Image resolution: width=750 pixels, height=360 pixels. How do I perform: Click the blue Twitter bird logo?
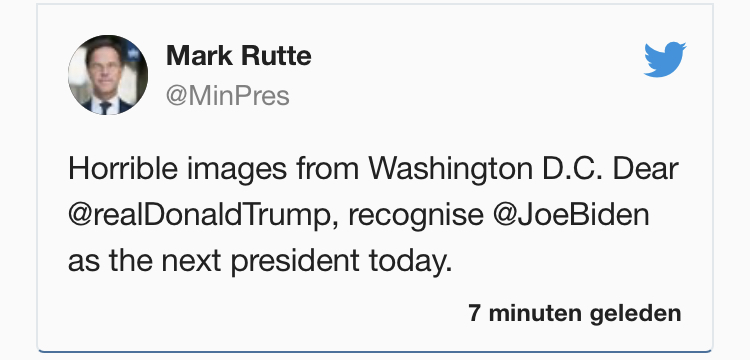pos(665,59)
